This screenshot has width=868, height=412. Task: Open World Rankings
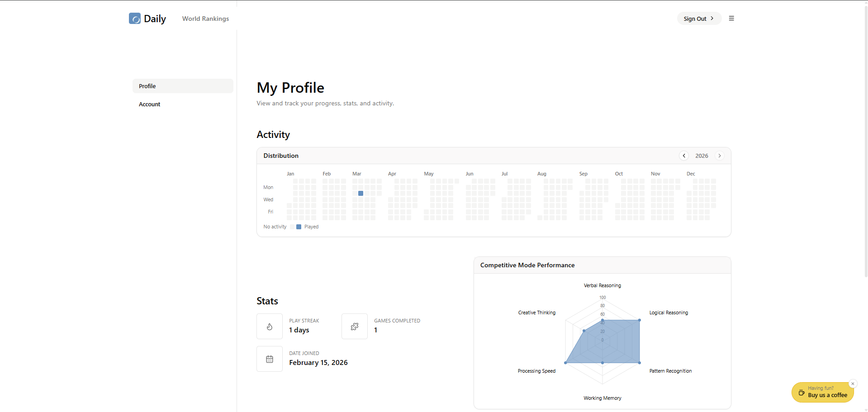pos(205,19)
